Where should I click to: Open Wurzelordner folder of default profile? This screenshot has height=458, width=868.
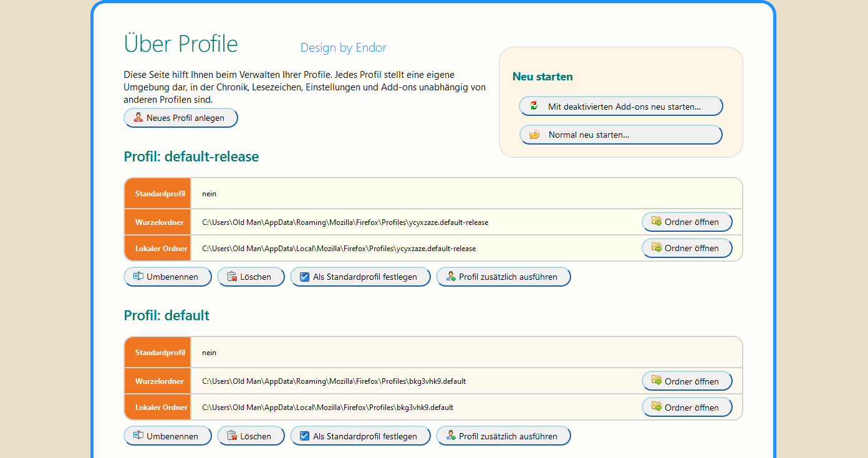[687, 381]
